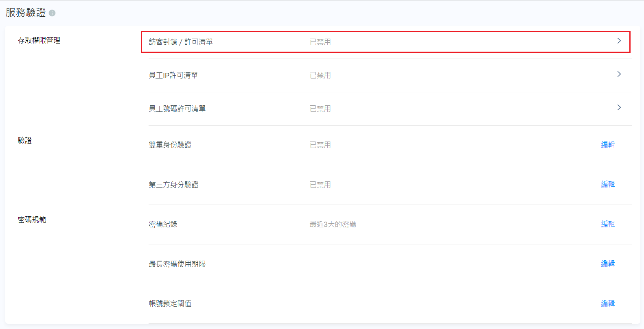
Task: Click the 服務驗證 page title
Action: (26, 13)
